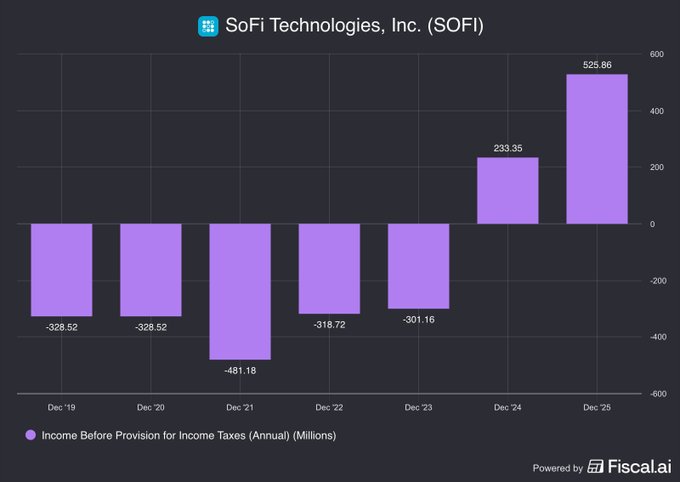Click the Dec '25 x-axis label
Image resolution: width=680 pixels, height=482 pixels.
[597, 408]
